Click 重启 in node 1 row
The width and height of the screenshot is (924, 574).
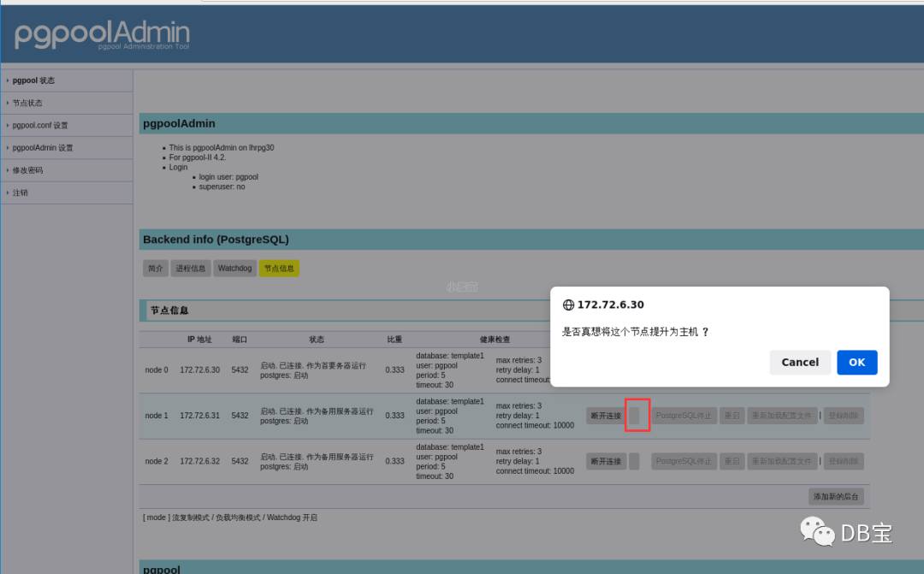(731, 416)
